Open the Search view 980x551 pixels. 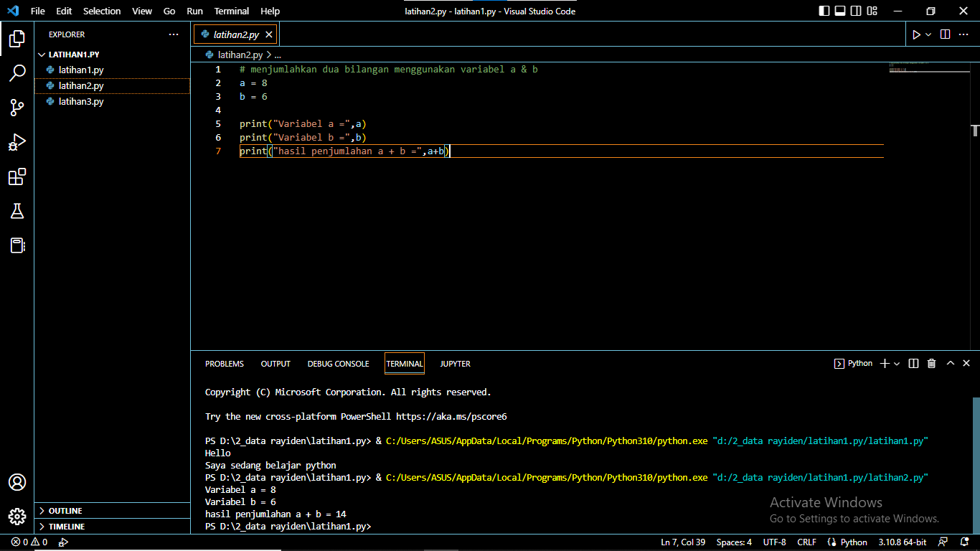tap(17, 73)
